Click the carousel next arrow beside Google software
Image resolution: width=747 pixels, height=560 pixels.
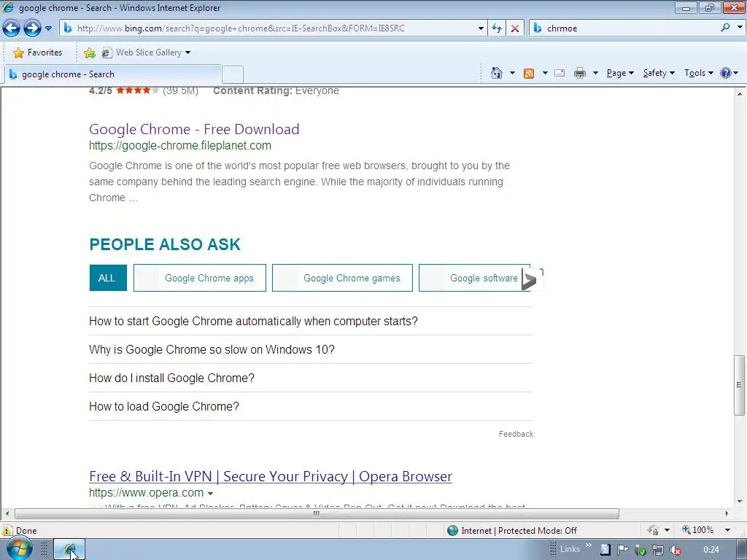click(x=533, y=279)
